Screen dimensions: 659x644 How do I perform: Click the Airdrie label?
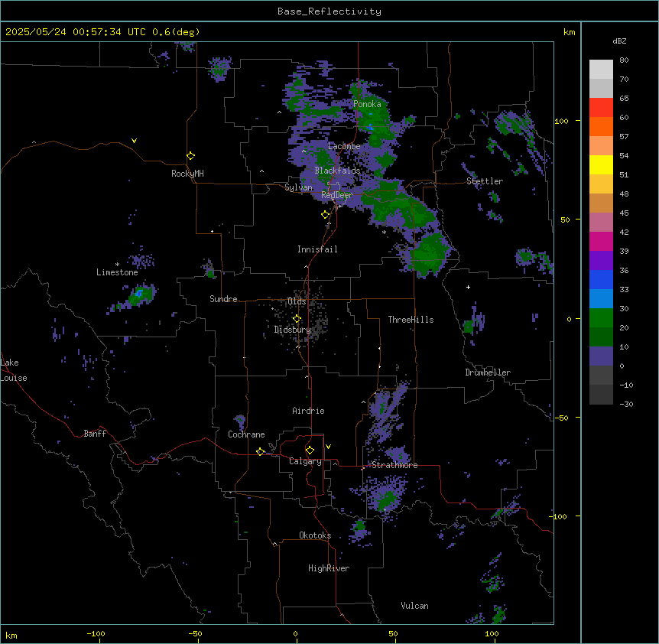pos(308,411)
